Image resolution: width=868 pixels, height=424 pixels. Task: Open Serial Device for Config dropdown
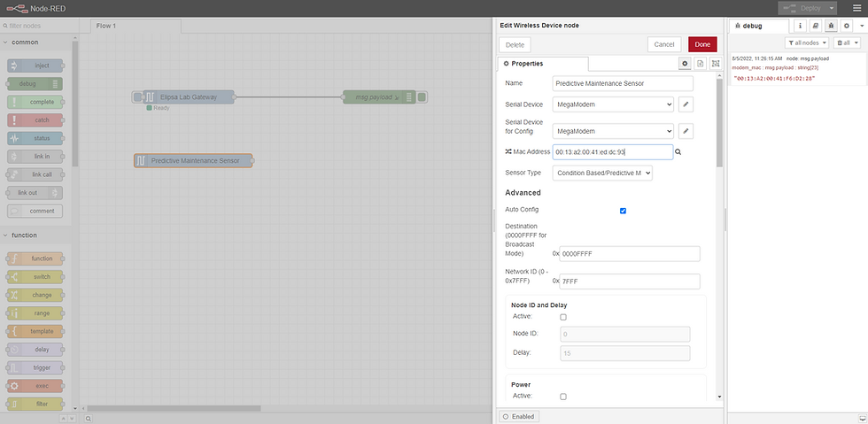point(613,131)
